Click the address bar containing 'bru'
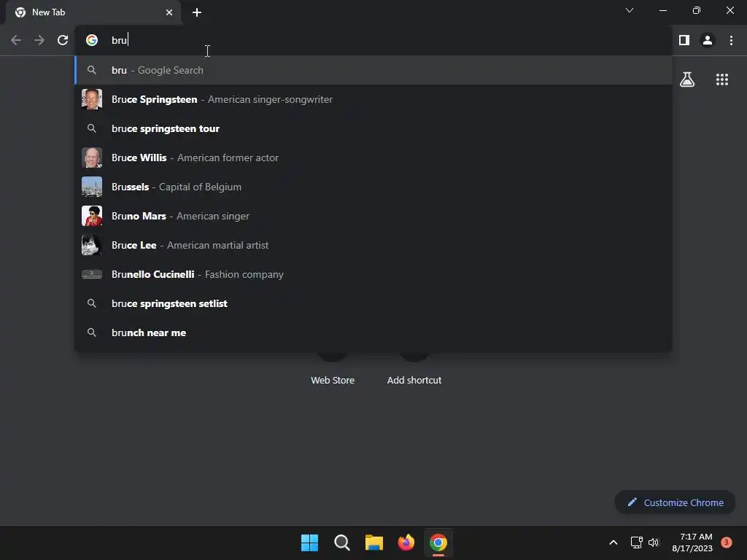This screenshot has height=560, width=747. [x=371, y=40]
